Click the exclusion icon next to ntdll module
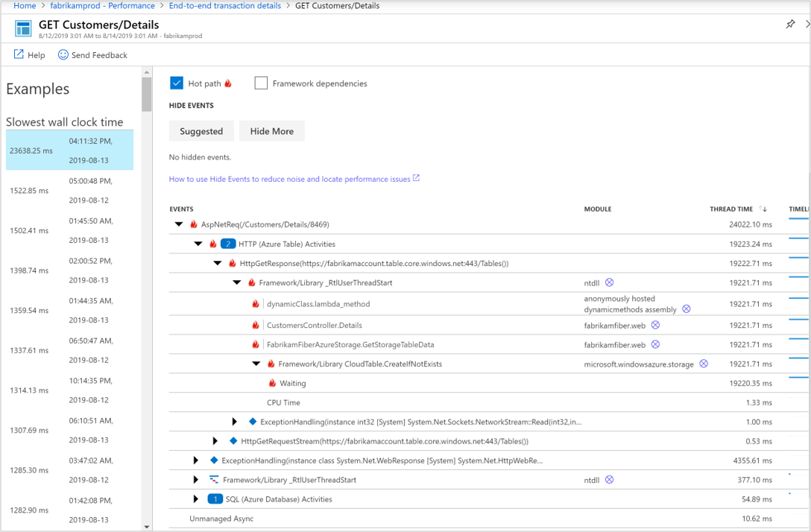The width and height of the screenshot is (811, 532). [x=610, y=282]
